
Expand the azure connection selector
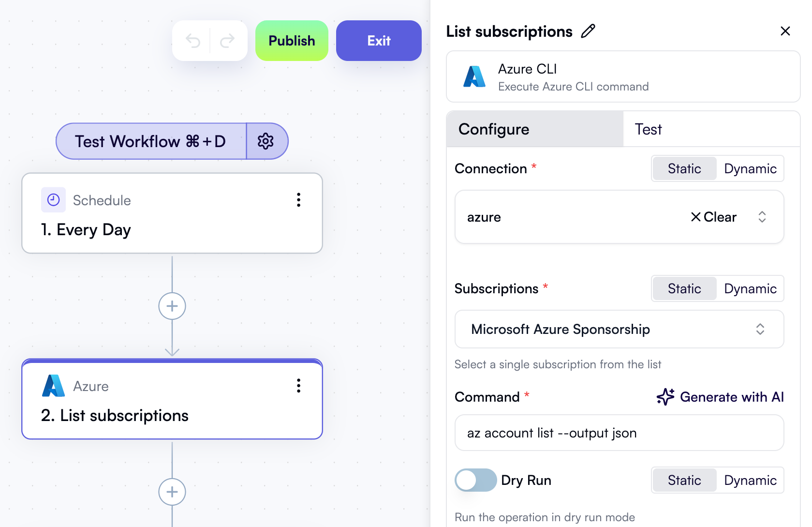click(x=762, y=217)
